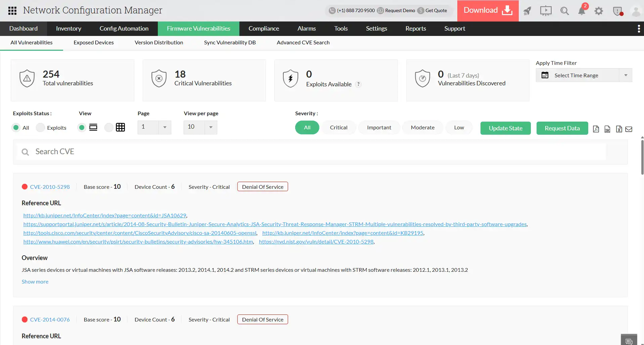Viewport: 644px width, 345px height.
Task: Go to Config Automation menu
Action: pyautogui.click(x=124, y=29)
